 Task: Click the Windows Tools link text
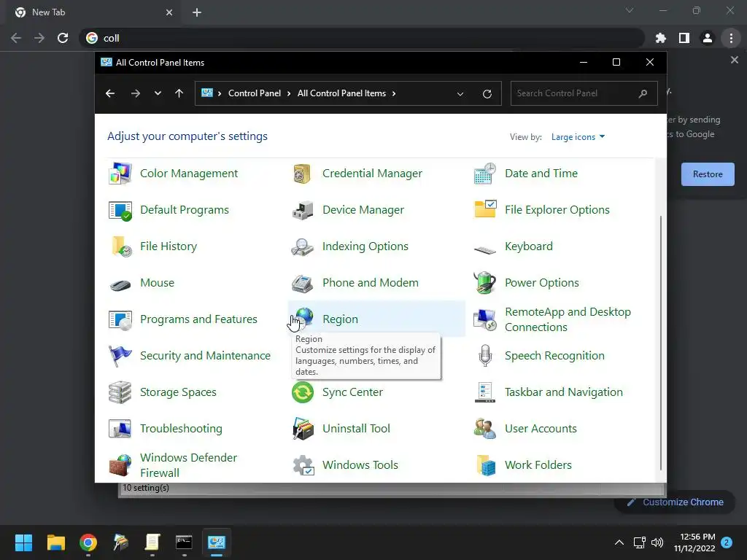point(360,464)
